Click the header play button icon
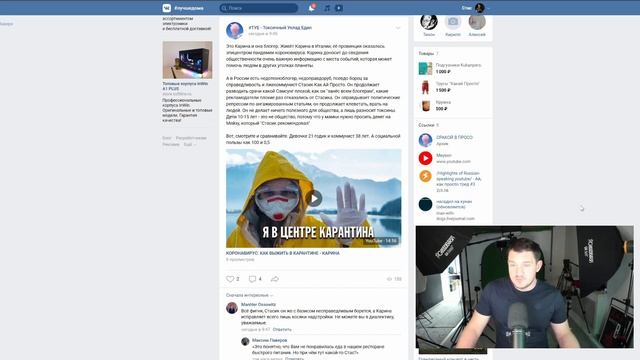The height and width of the screenshot is (360, 640). coord(339,8)
